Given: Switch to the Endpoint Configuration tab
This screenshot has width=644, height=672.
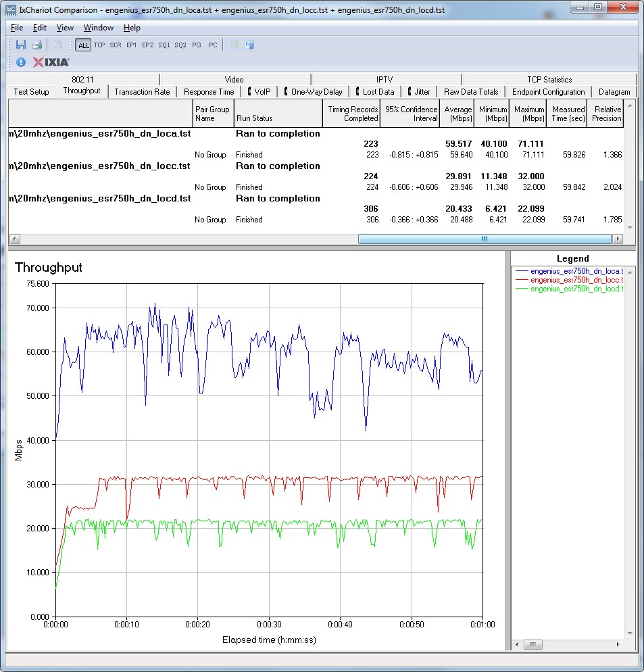Looking at the screenshot, I should [x=549, y=92].
